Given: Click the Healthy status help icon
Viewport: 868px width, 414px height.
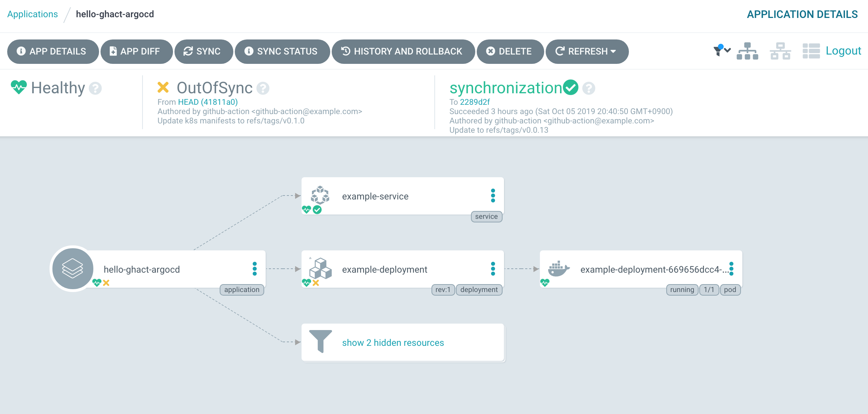Looking at the screenshot, I should (x=95, y=88).
